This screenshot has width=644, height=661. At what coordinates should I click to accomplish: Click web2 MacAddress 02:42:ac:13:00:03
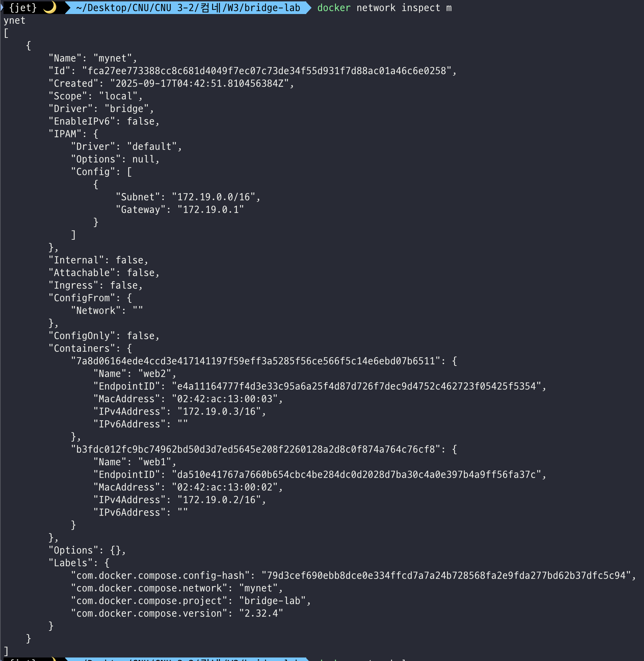pyautogui.click(x=225, y=399)
